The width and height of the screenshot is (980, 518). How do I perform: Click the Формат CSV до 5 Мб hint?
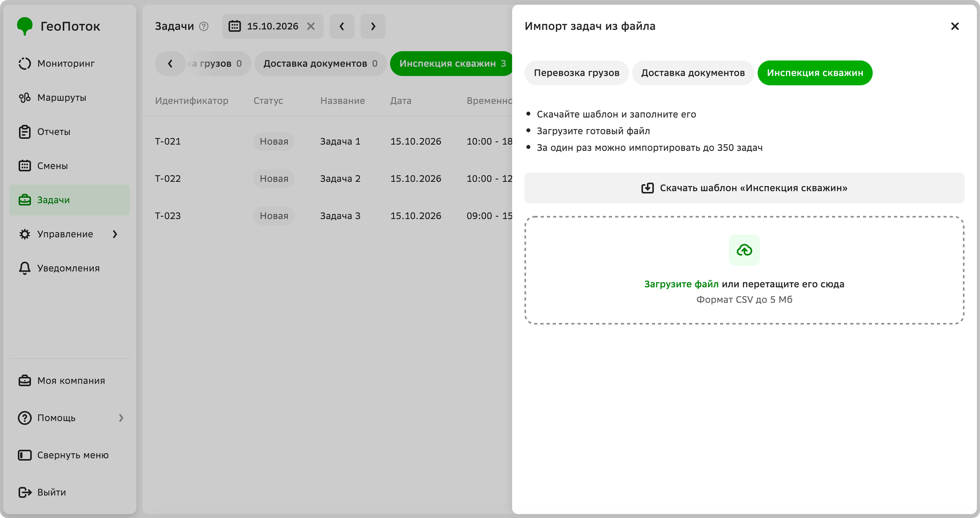click(x=744, y=300)
